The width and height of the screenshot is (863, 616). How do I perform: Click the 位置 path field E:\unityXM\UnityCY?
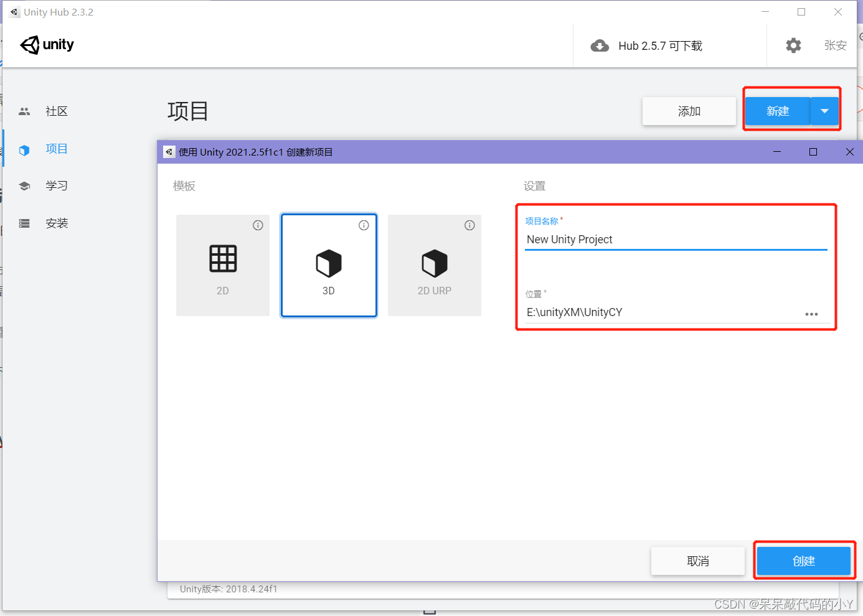663,312
